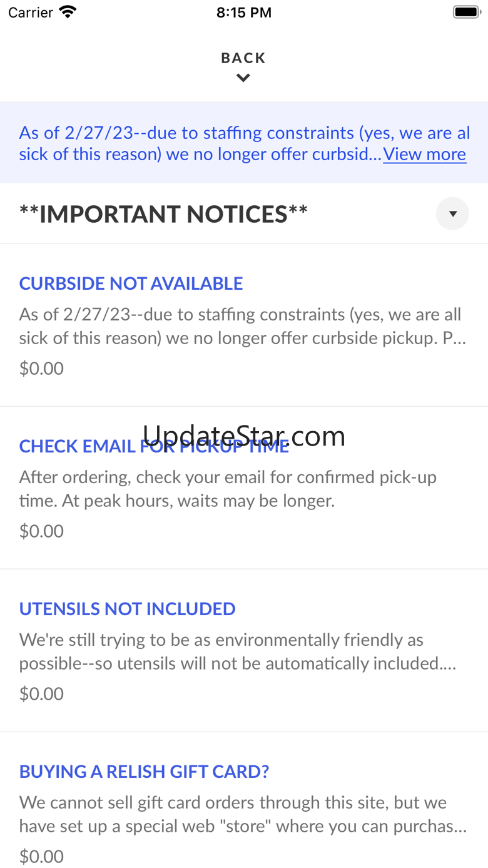Select the confirmed pick-up time description
Image resolution: width=488 pixels, height=868 pixels.
[x=228, y=489]
